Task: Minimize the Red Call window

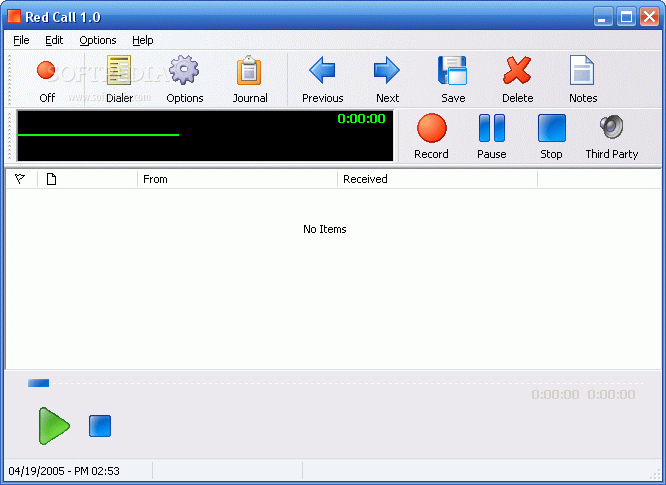Action: click(x=603, y=17)
